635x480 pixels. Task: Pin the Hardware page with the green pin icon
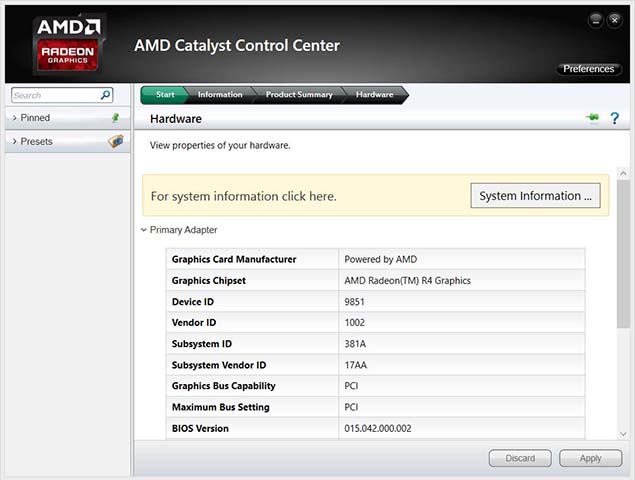click(x=592, y=118)
